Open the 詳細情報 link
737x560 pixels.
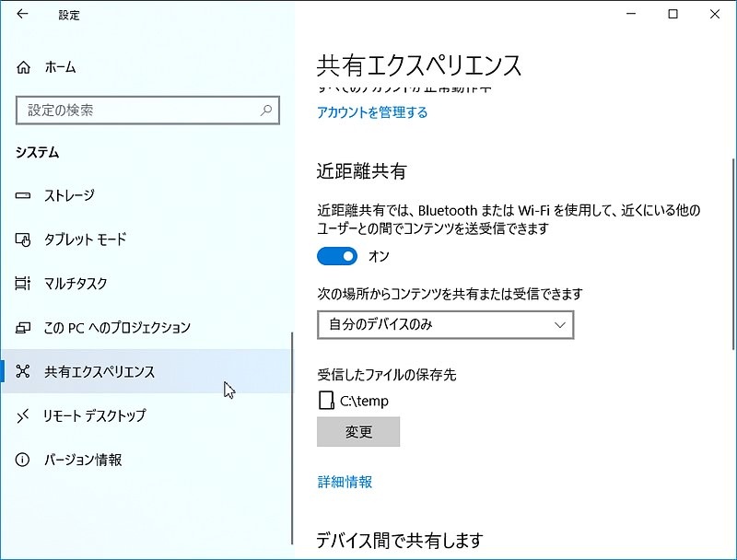(x=345, y=482)
